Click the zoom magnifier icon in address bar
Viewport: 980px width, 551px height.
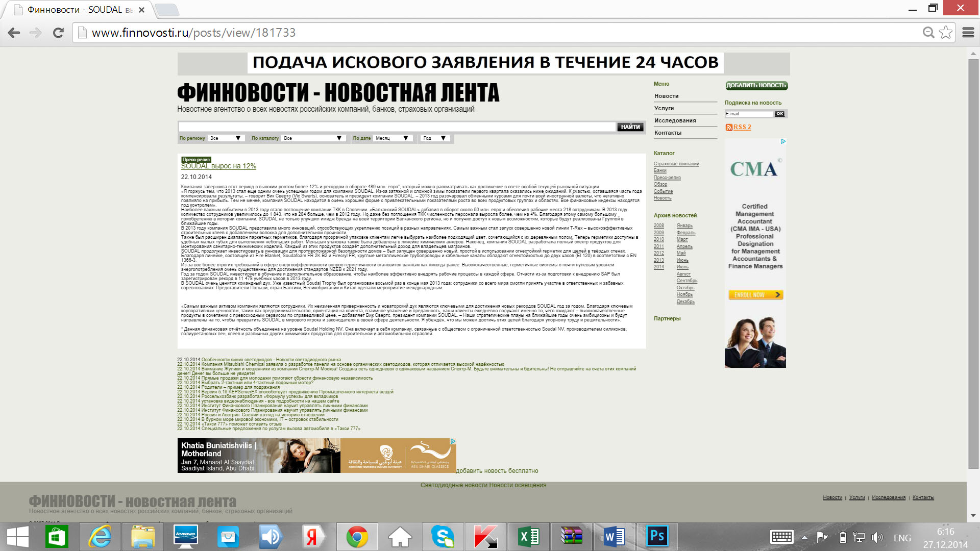click(x=928, y=33)
